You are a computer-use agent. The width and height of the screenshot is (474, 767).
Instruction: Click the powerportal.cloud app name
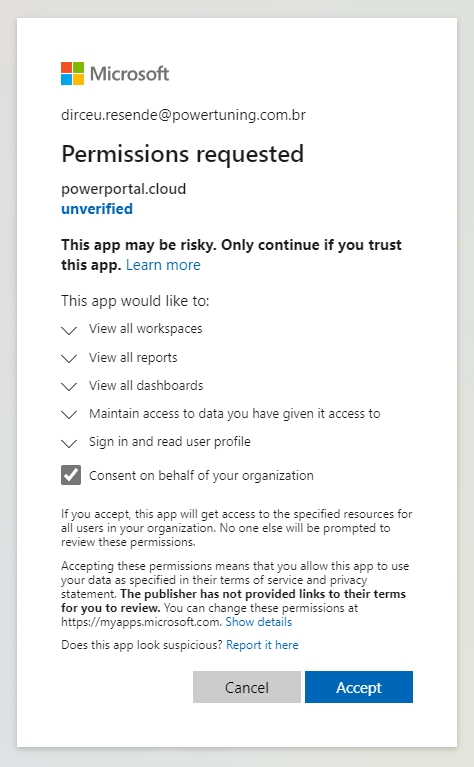[x=124, y=189]
